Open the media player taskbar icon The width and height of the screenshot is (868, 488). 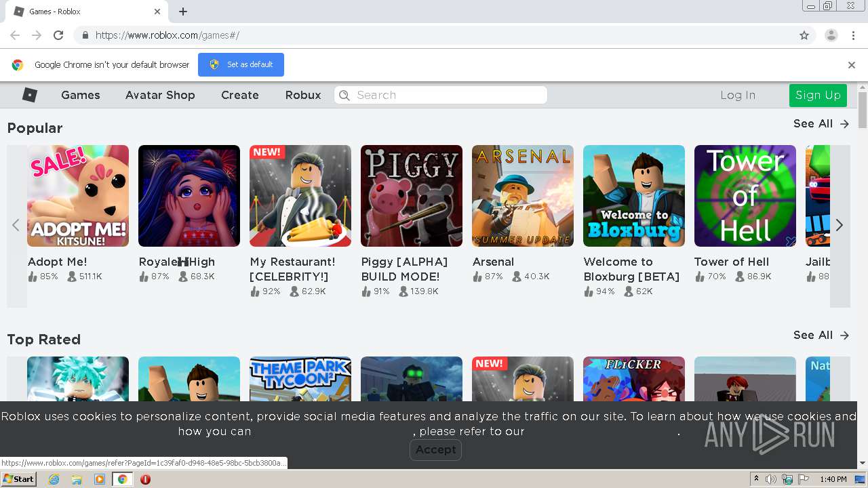click(99, 479)
